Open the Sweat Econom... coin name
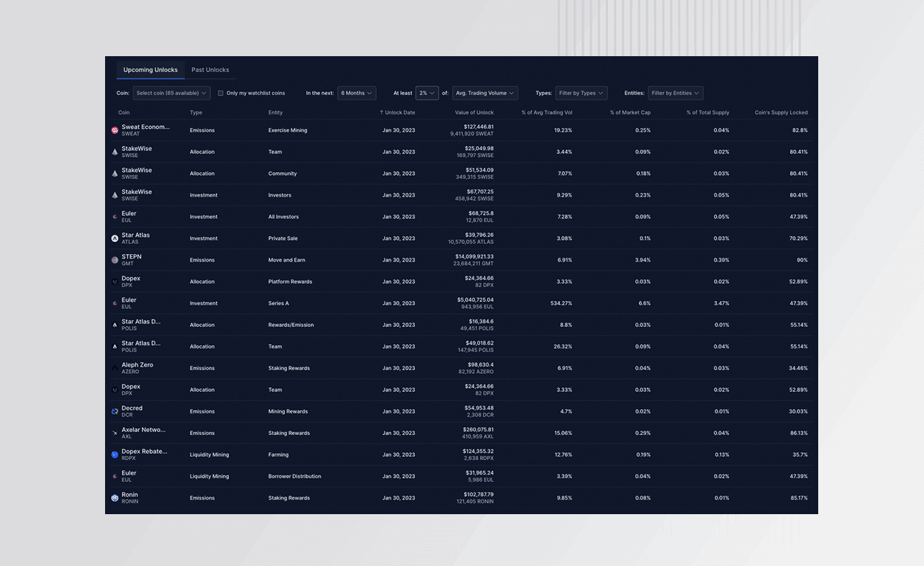Screen dimensions: 924x566 point(145,127)
